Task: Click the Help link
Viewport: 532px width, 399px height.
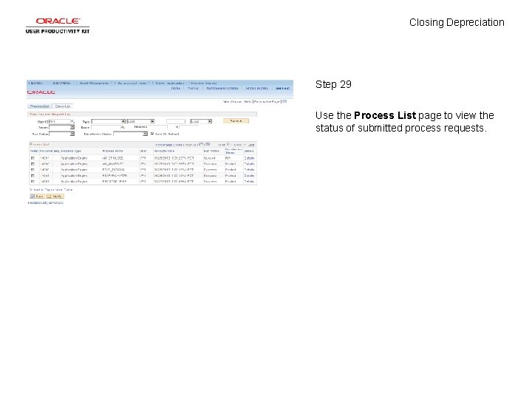Action: [248, 101]
